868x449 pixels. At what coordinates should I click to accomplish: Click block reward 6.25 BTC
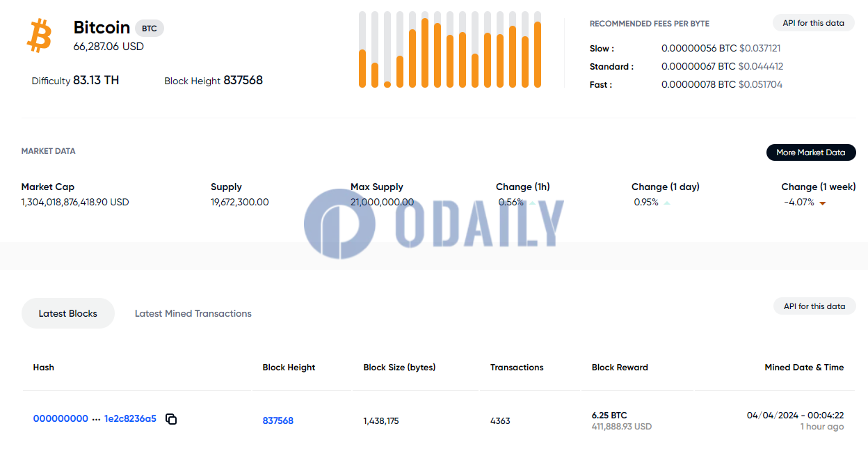(609, 415)
